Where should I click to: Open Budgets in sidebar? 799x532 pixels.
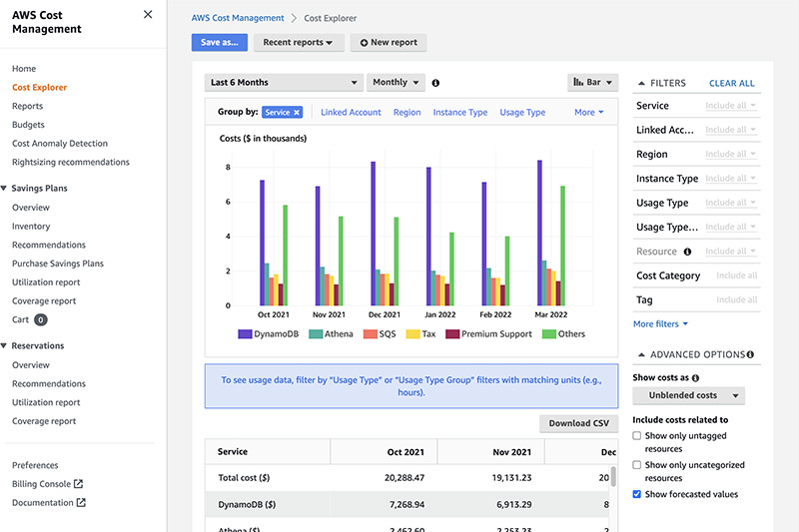pyautogui.click(x=28, y=125)
